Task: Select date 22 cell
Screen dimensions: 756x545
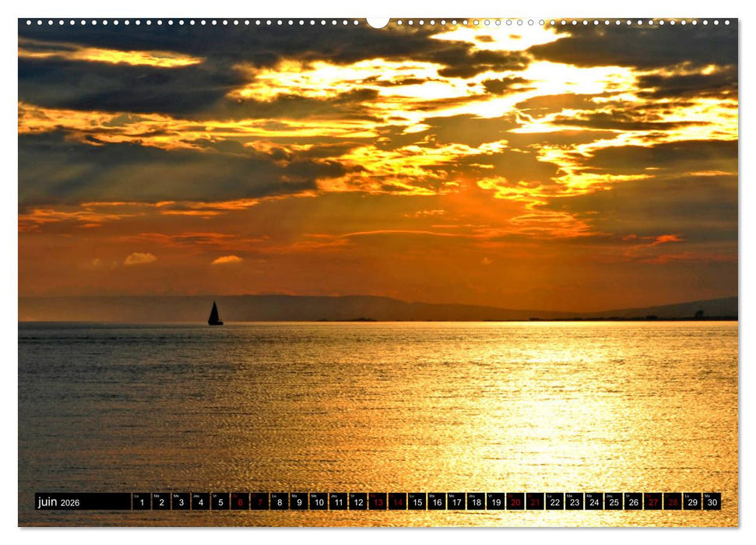Action: [554, 502]
